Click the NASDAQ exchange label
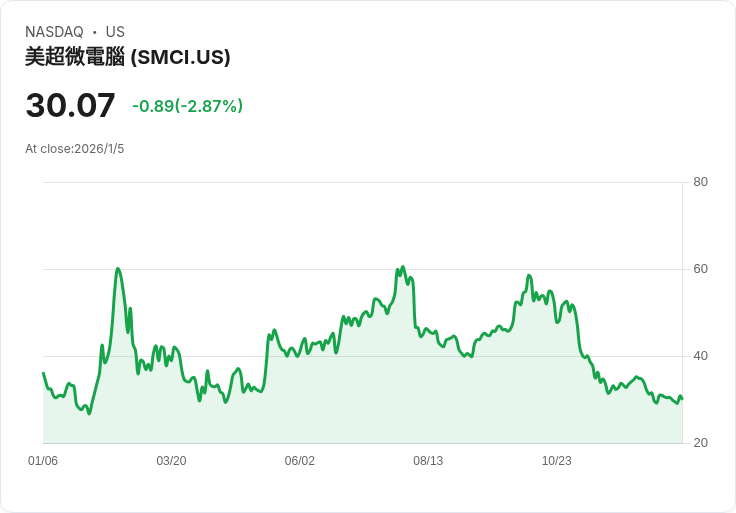The width and height of the screenshot is (736, 513). tap(54, 32)
